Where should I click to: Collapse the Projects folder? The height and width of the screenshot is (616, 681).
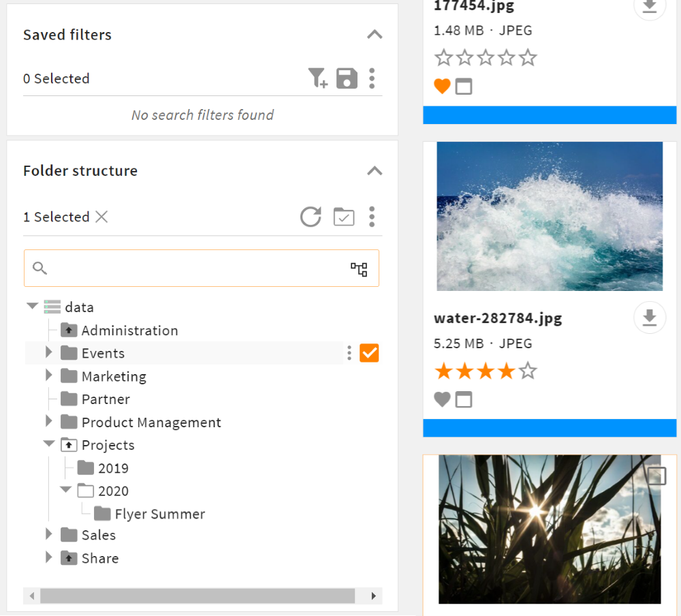pyautogui.click(x=49, y=444)
